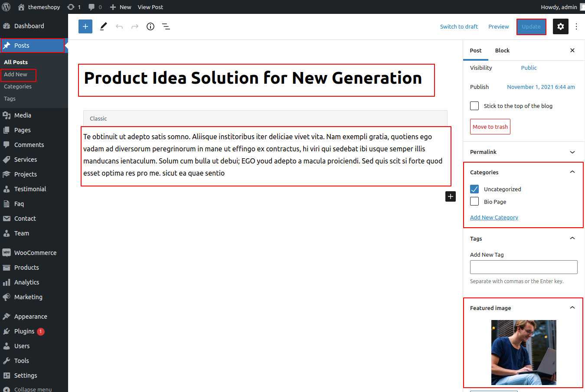Viewport: 585px width, 392px height.
Task: Toggle the Settings gear icon
Action: pyautogui.click(x=561, y=26)
